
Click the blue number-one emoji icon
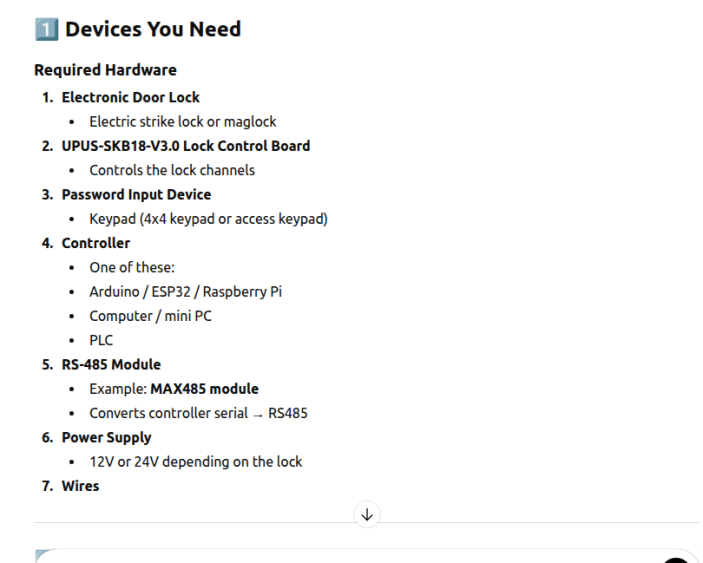tap(46, 30)
